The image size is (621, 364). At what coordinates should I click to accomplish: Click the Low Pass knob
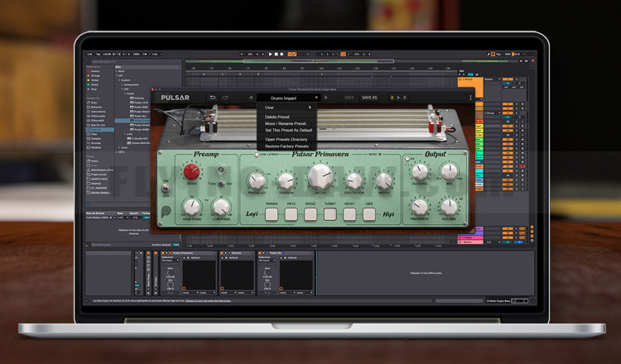[221, 207]
